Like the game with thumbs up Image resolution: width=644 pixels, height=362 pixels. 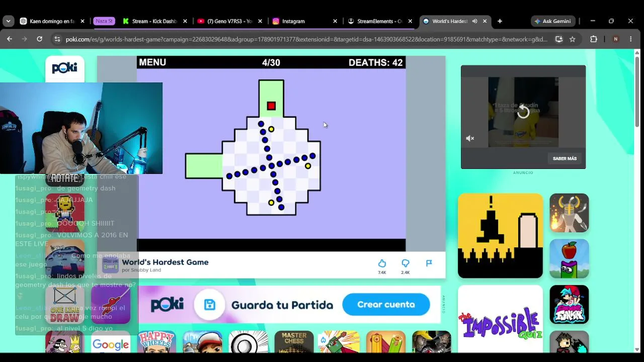(x=382, y=263)
